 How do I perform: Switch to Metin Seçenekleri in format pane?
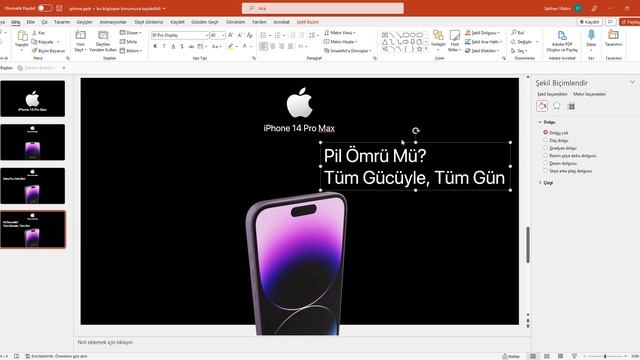589,94
